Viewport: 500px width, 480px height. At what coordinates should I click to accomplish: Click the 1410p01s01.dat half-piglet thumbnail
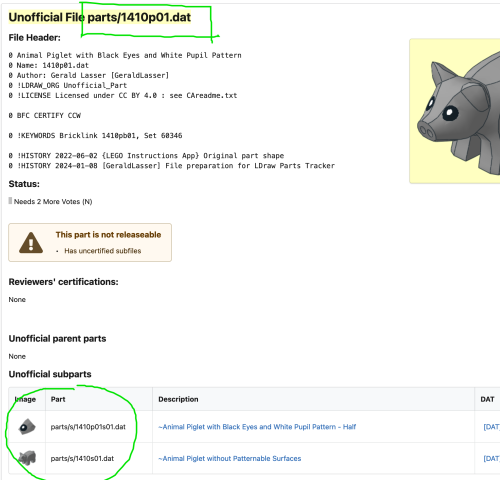pyautogui.click(x=27, y=427)
